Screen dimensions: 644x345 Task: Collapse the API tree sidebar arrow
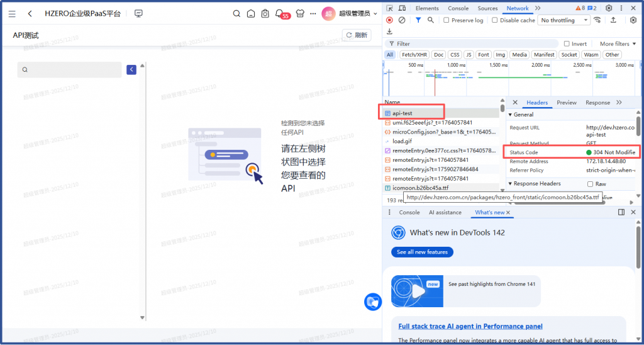(x=131, y=69)
